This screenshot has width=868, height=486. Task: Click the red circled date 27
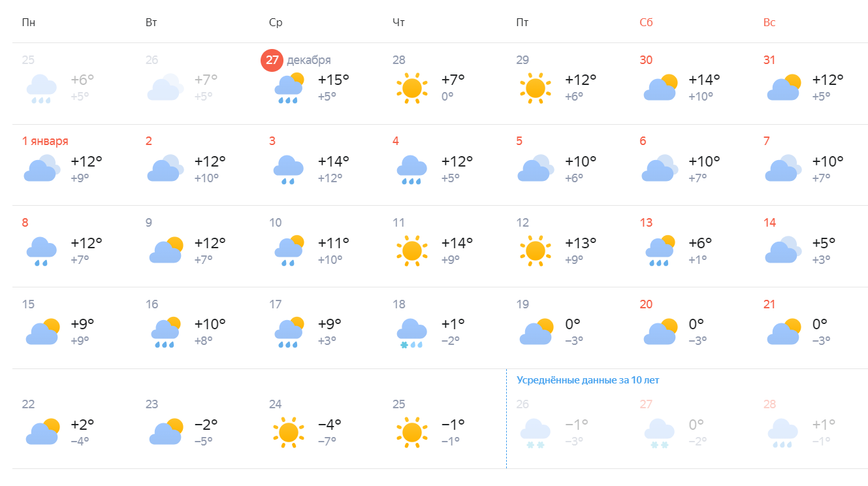point(272,60)
